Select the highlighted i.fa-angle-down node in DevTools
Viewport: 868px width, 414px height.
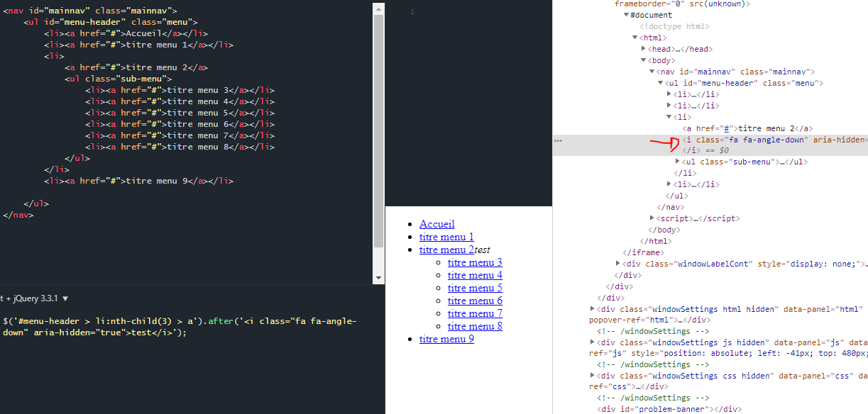tap(710, 145)
